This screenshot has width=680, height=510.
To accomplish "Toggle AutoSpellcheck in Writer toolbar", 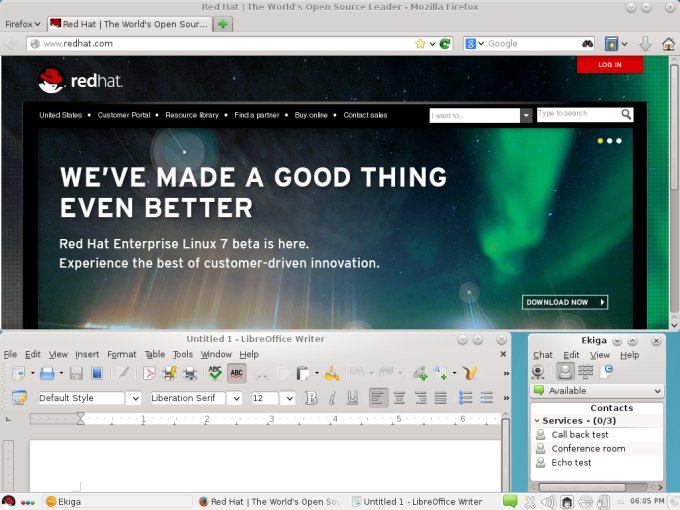I will coord(236,373).
